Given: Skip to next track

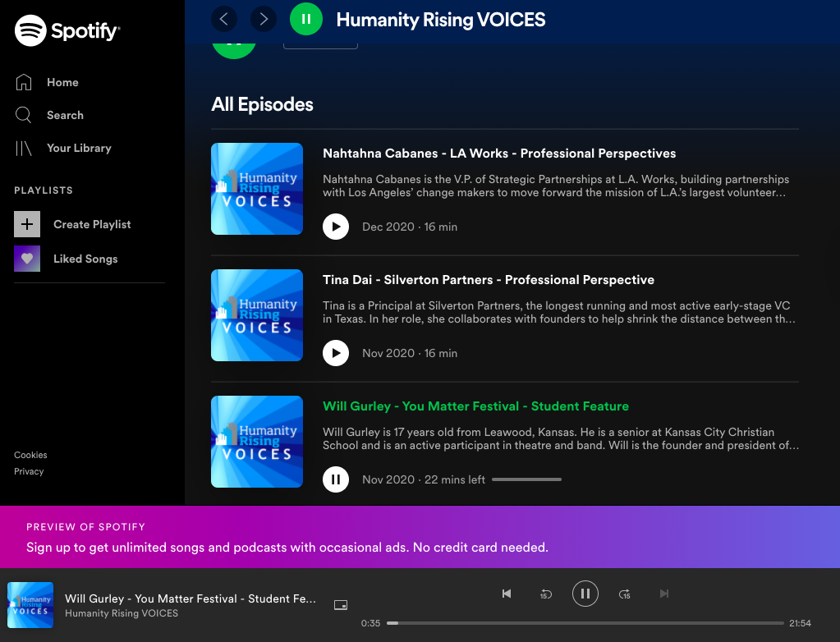Looking at the screenshot, I should click(x=664, y=594).
